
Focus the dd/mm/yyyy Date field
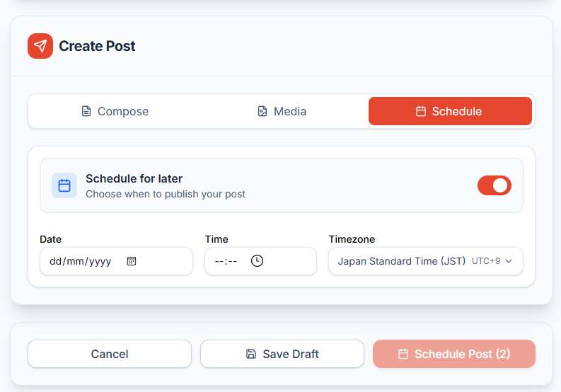tap(81, 261)
